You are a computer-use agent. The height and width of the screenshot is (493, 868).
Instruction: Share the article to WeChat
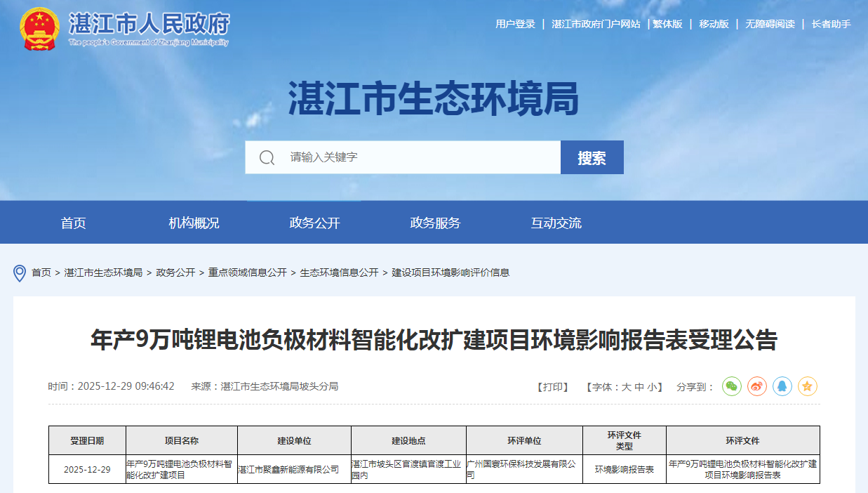pyautogui.click(x=731, y=386)
